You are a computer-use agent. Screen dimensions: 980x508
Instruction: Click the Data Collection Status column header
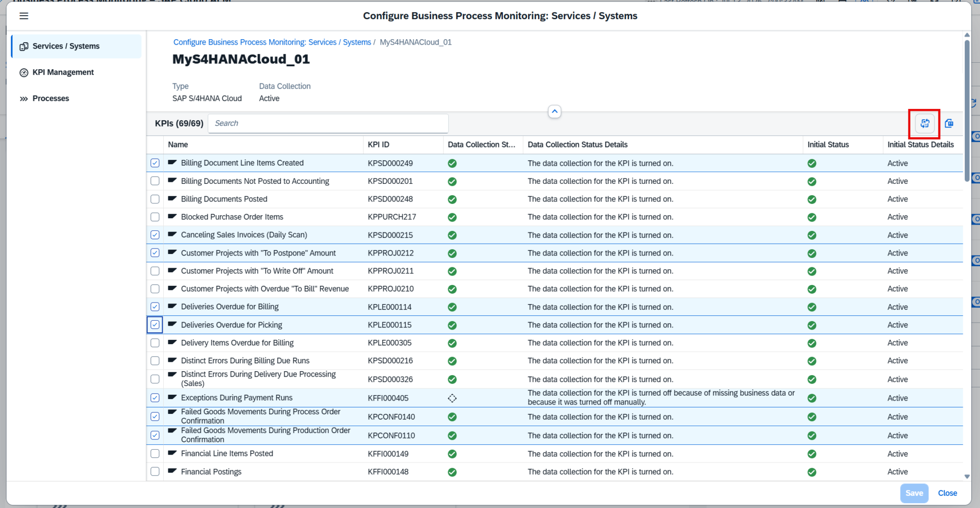483,145
